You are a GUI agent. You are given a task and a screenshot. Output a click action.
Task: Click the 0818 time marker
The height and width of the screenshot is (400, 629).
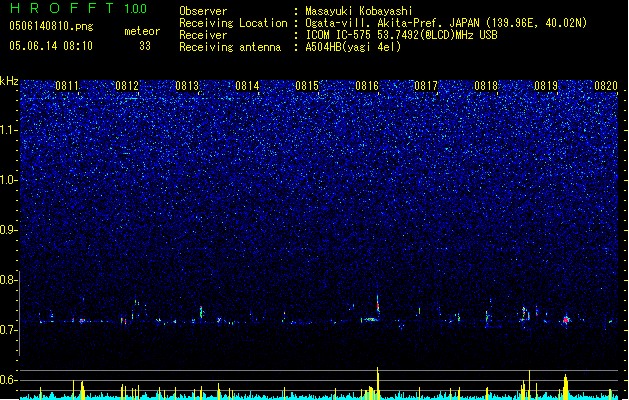tap(486, 86)
